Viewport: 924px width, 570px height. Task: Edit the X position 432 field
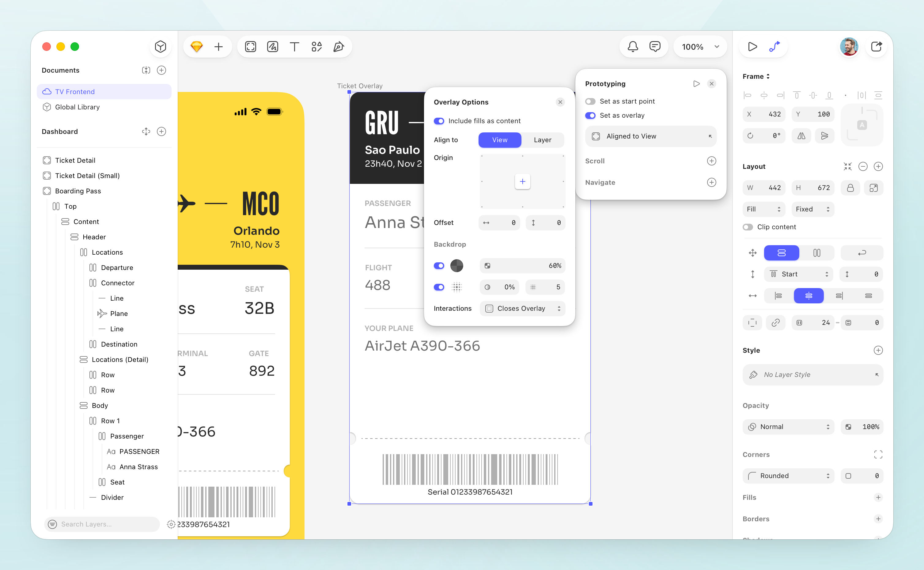tap(763, 114)
